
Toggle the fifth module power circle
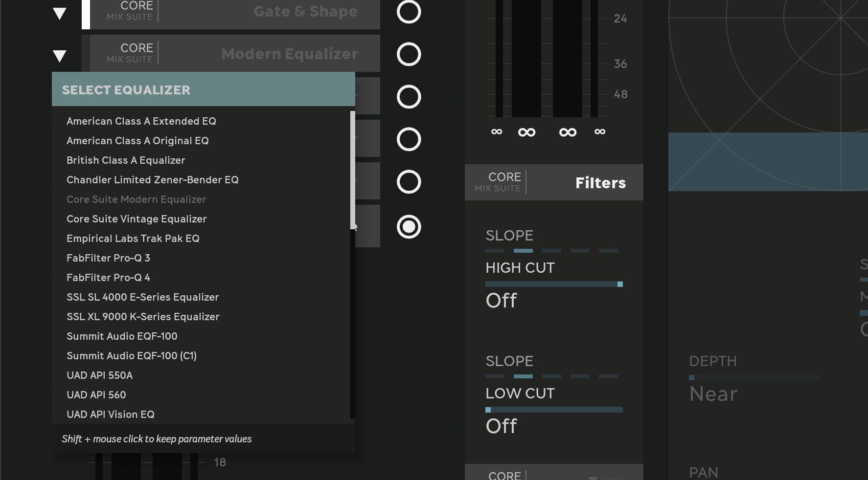(409, 182)
